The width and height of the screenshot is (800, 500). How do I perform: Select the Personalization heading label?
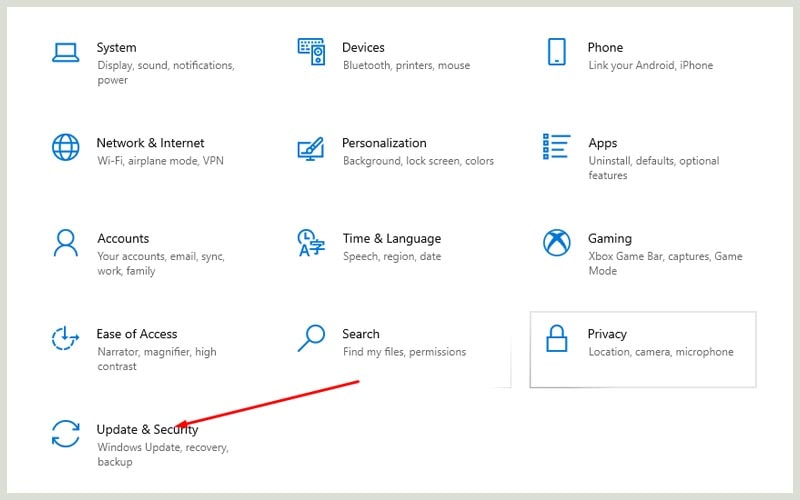coord(384,143)
